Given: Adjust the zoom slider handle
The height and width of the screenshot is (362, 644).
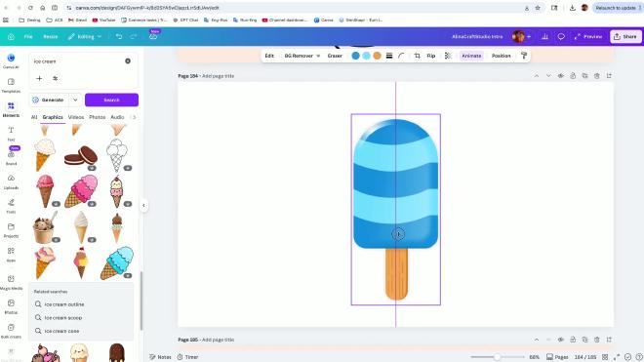Looking at the screenshot, I should (497, 357).
